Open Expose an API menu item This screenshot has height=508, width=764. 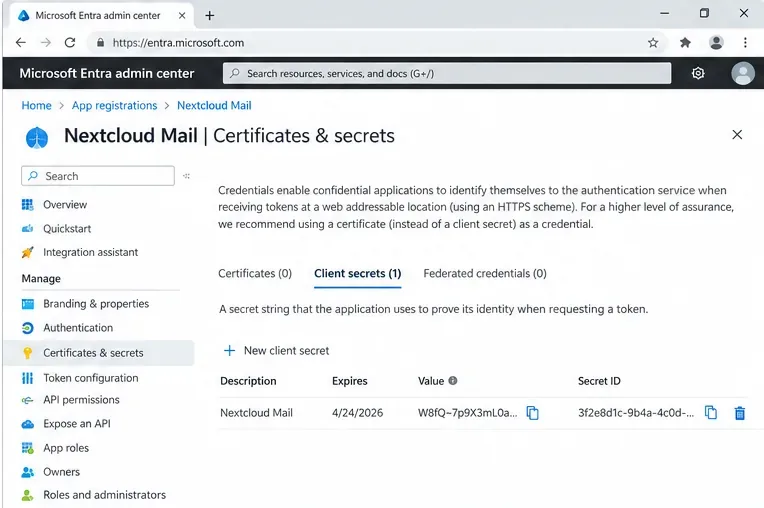(x=77, y=424)
